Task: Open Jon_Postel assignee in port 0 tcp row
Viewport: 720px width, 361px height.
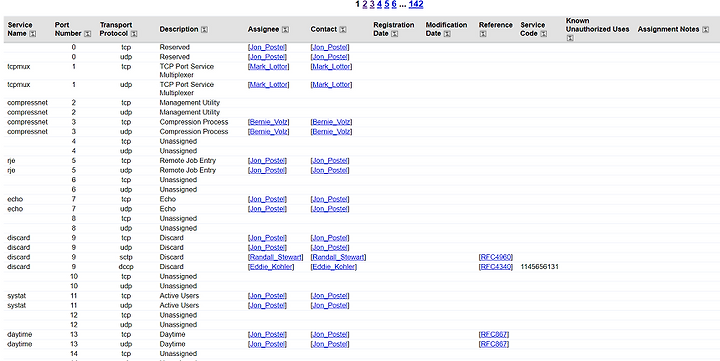Action: (267, 47)
